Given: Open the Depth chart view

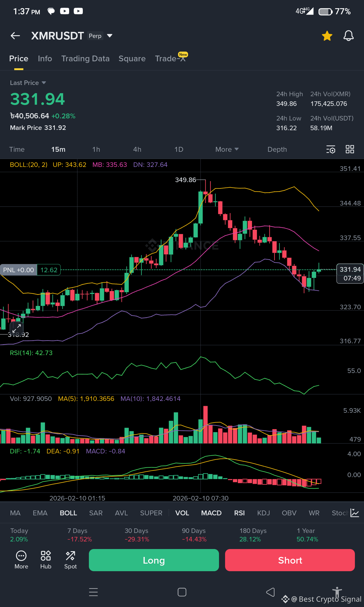Looking at the screenshot, I should click(277, 149).
